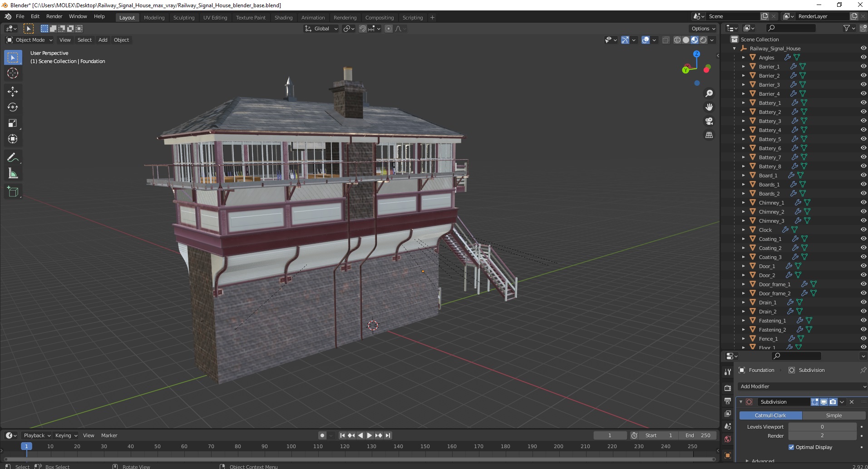The width and height of the screenshot is (868, 469).
Task: Open the World properties tab
Action: point(728,439)
